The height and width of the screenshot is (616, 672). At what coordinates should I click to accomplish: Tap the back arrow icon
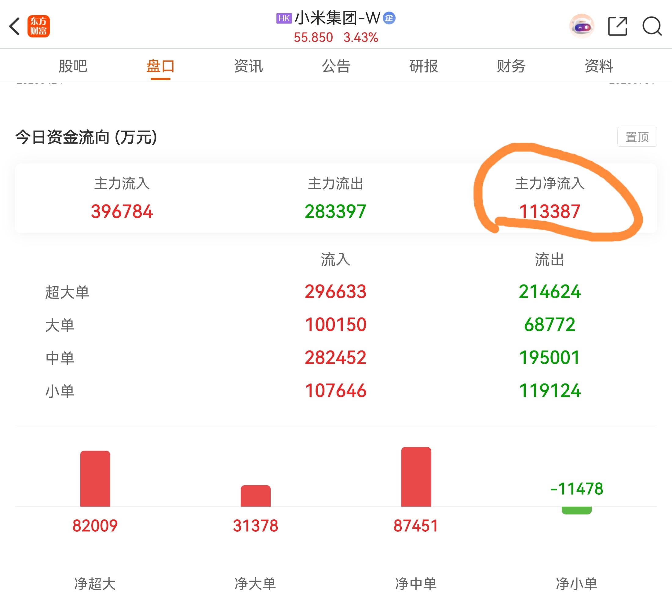point(14,26)
